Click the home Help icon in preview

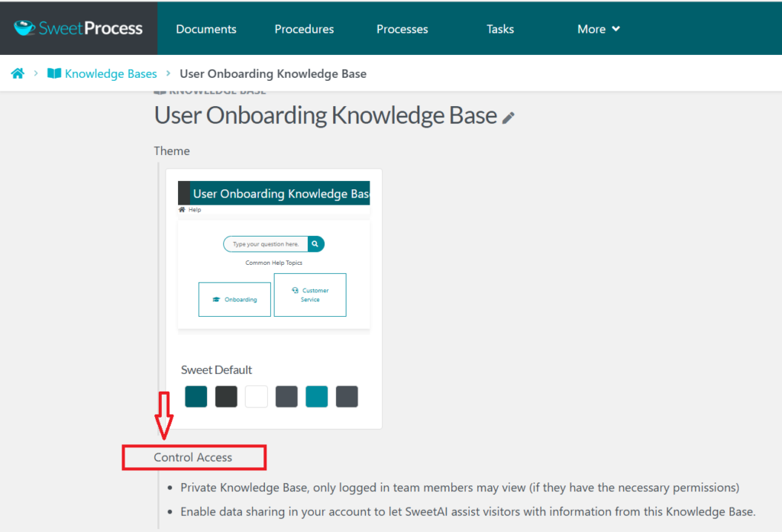tap(182, 210)
